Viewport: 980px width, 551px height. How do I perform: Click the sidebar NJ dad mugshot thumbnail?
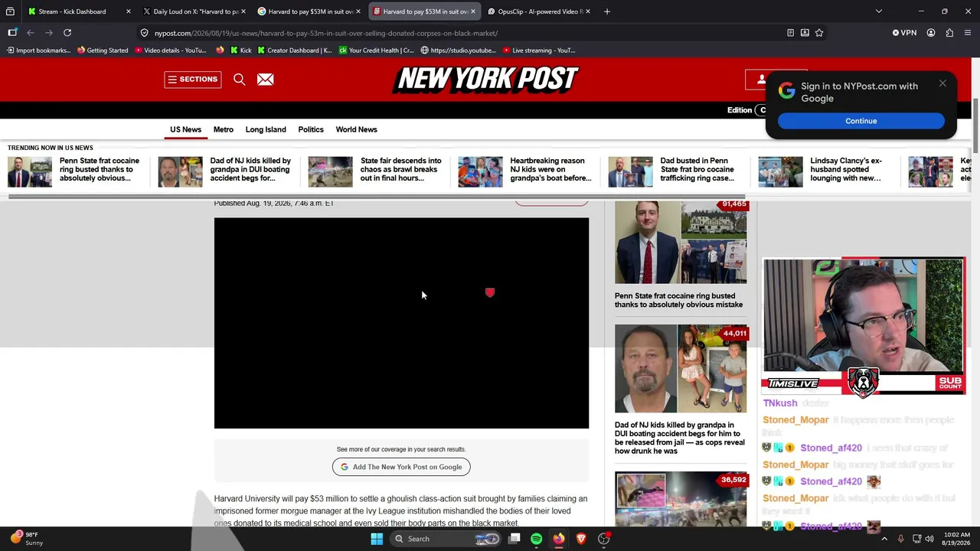(681, 369)
